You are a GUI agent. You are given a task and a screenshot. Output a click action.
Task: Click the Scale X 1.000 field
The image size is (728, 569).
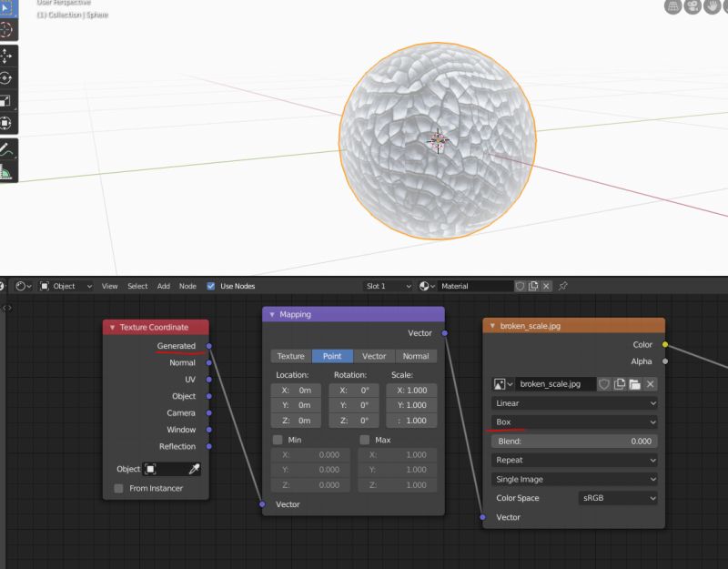tap(411, 391)
